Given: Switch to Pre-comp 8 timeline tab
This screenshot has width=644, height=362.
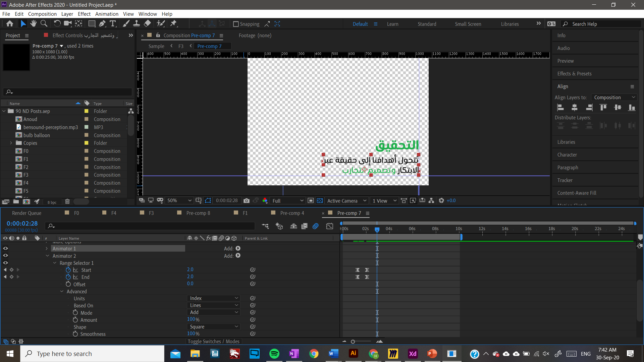Looking at the screenshot, I should pyautogui.click(x=198, y=213).
